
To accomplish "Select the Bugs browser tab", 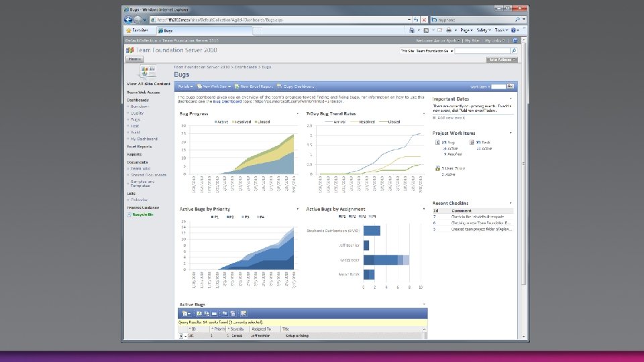I will [x=205, y=31].
